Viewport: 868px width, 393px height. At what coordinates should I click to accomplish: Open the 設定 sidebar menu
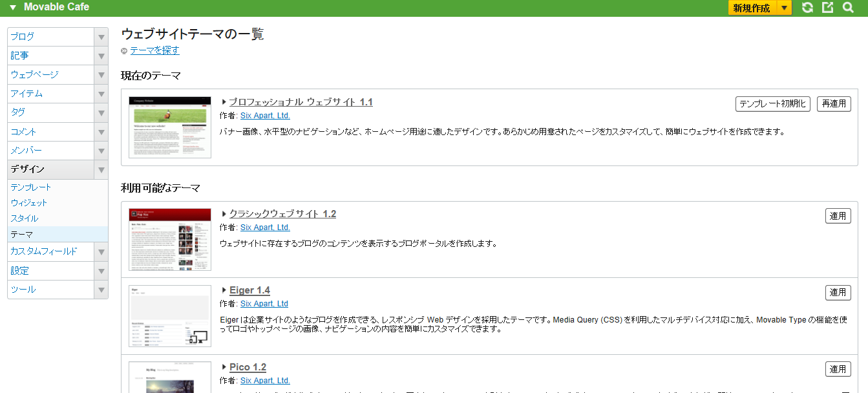click(50, 271)
